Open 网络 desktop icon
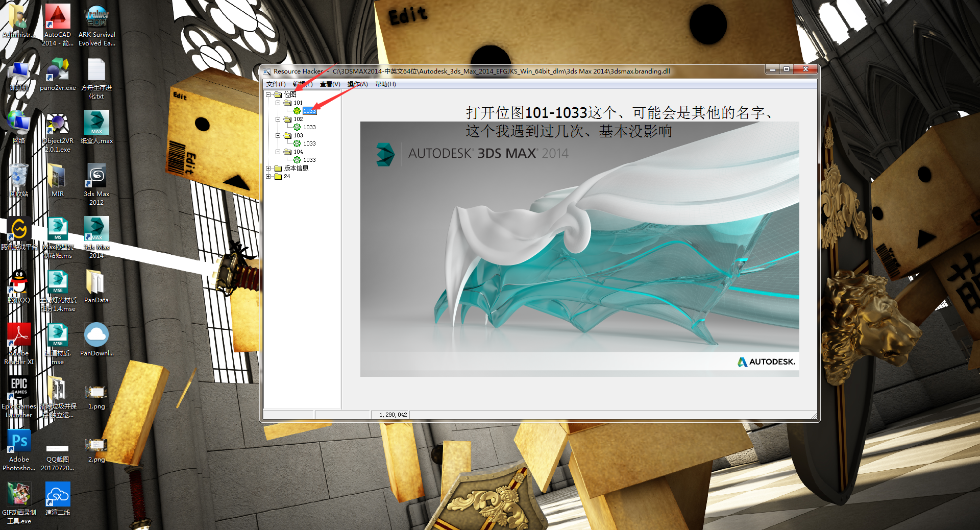This screenshot has width=980, height=530. [x=19, y=128]
